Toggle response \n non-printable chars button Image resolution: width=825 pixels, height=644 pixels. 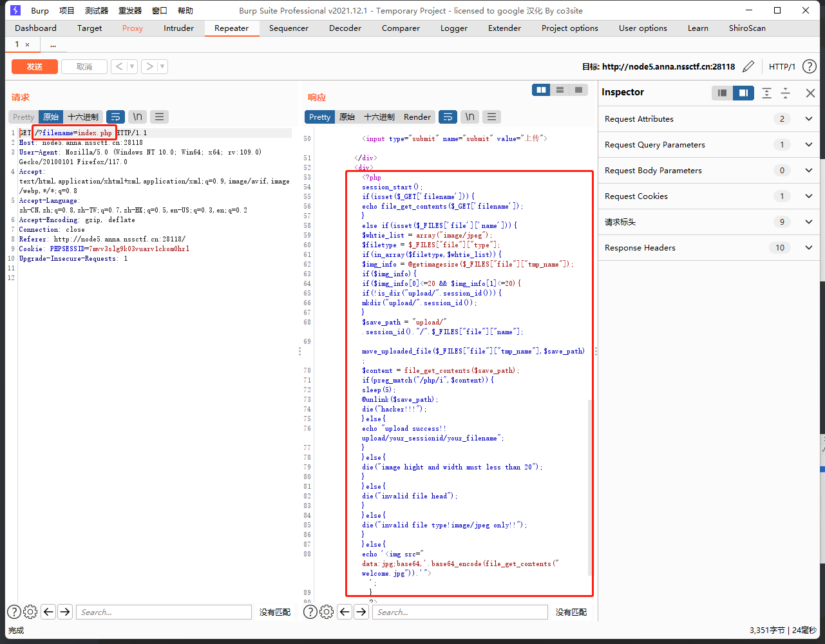(x=470, y=117)
